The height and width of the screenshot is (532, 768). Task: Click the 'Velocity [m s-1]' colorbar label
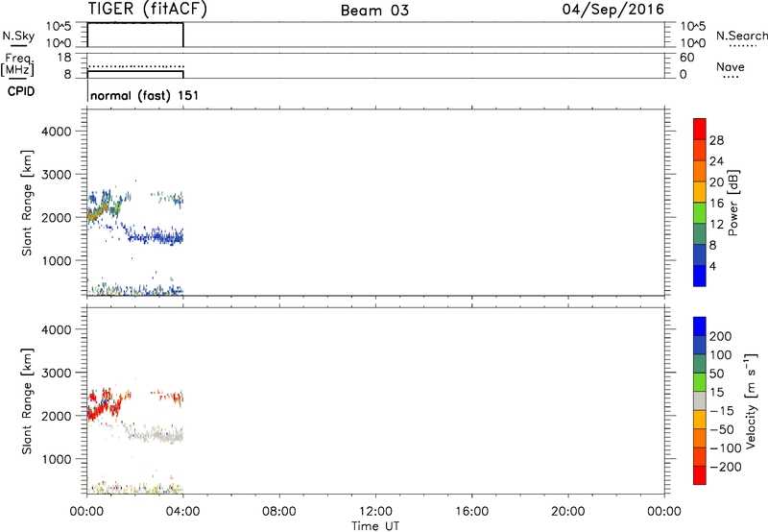[x=751, y=400]
